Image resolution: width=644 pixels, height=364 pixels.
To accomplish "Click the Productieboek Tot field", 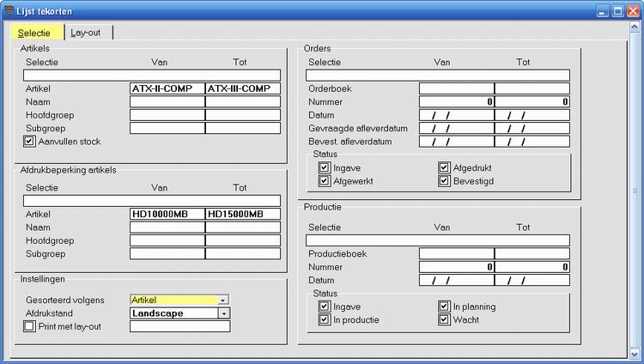I will click(x=532, y=253).
